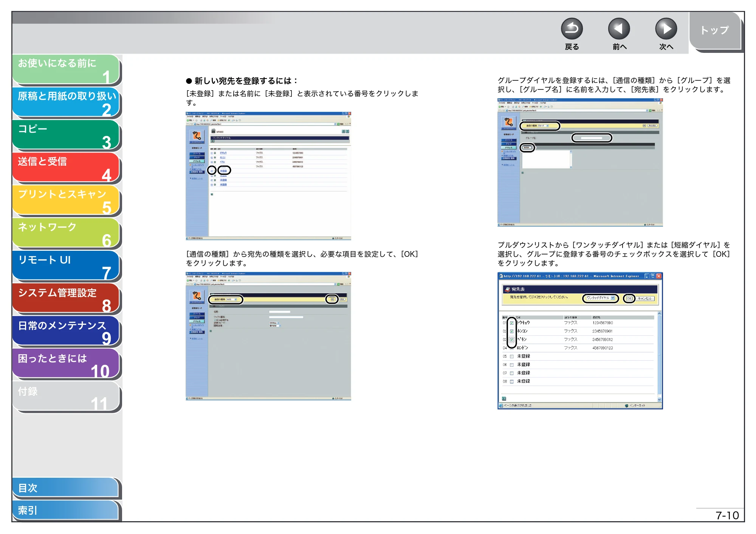This screenshot has width=756, height=534.
Task: Click the fax number 4567890123 cell
Action: [x=603, y=348]
